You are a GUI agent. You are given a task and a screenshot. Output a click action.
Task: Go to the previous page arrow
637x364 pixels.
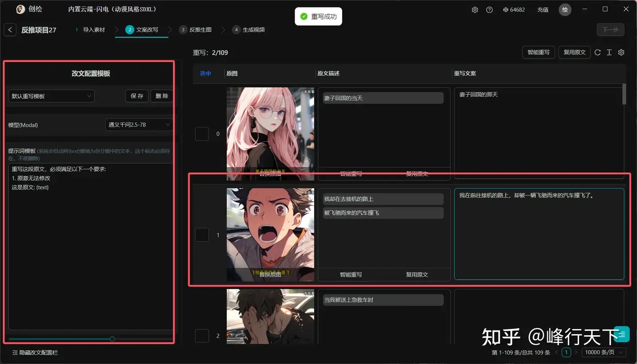pos(556,353)
